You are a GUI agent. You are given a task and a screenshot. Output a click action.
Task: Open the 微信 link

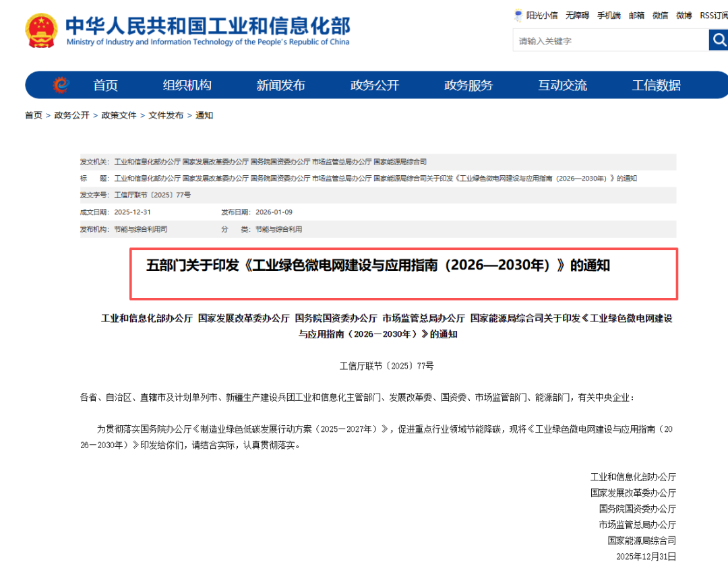coord(660,15)
